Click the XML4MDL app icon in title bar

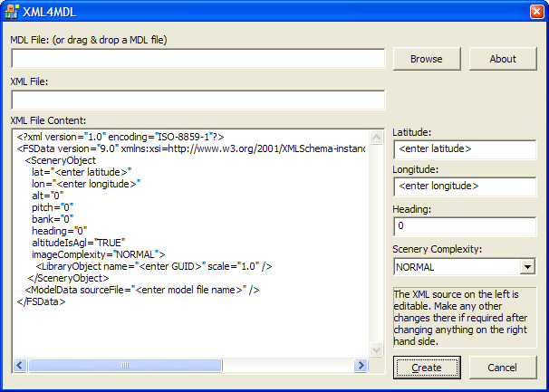[x=12, y=12]
